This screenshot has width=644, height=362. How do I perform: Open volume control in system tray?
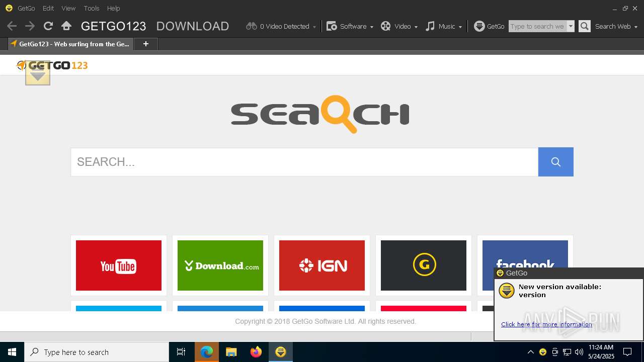(579, 352)
